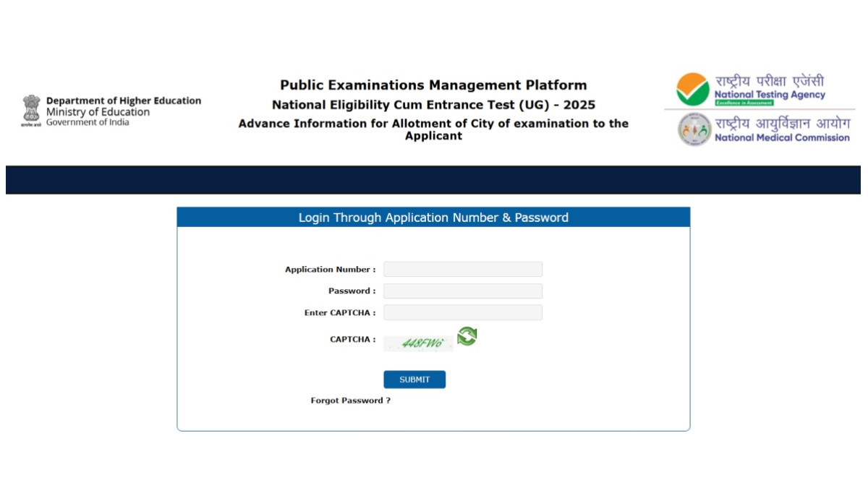The width and height of the screenshot is (868, 488).
Task: Click the Application Number label
Action: click(330, 270)
